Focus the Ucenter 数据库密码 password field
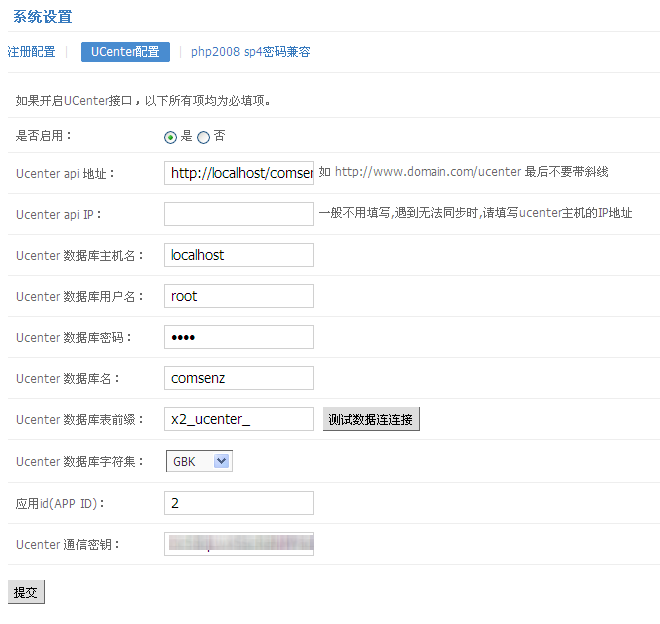This screenshot has height=624, width=660. point(238,337)
